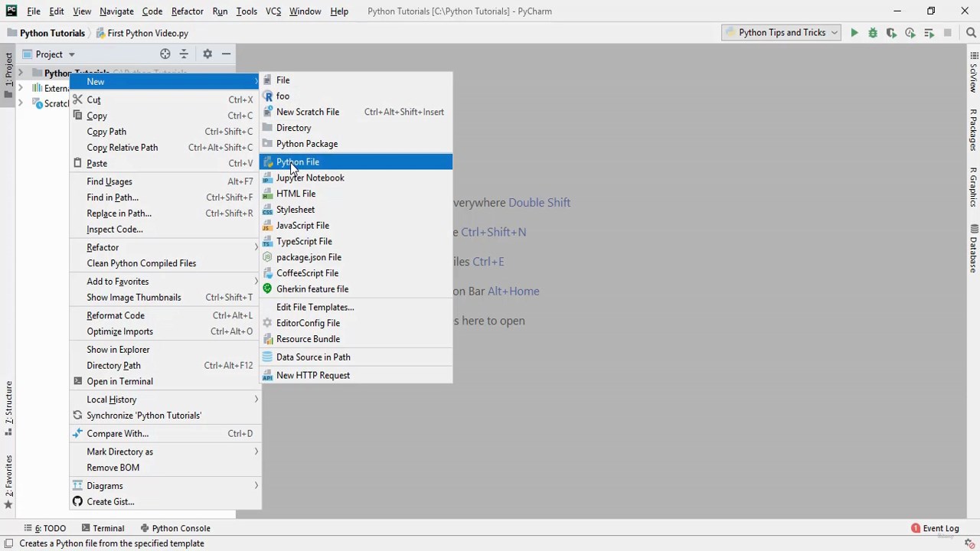Click the profiler icon in the toolbar
This screenshot has height=551, width=980.
tap(910, 33)
